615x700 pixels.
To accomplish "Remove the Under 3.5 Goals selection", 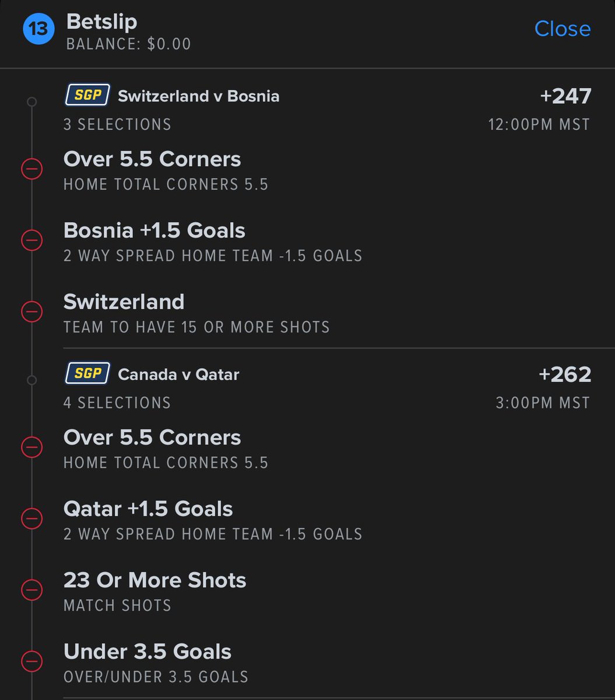I will tap(32, 661).
